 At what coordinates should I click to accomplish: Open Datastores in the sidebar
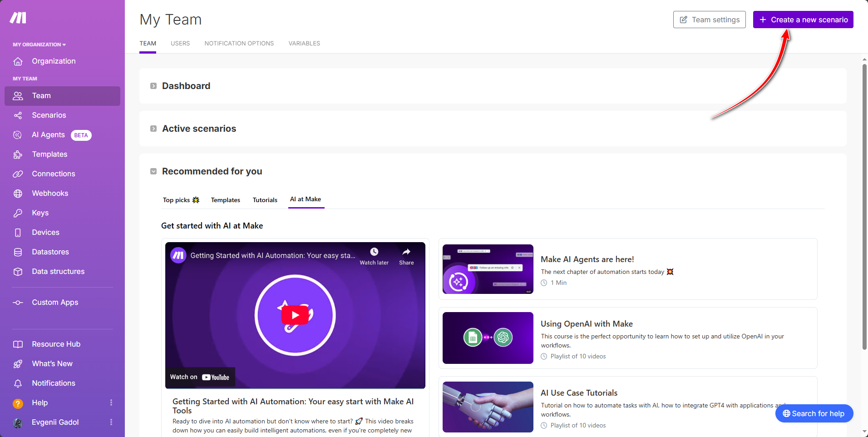[x=50, y=252]
